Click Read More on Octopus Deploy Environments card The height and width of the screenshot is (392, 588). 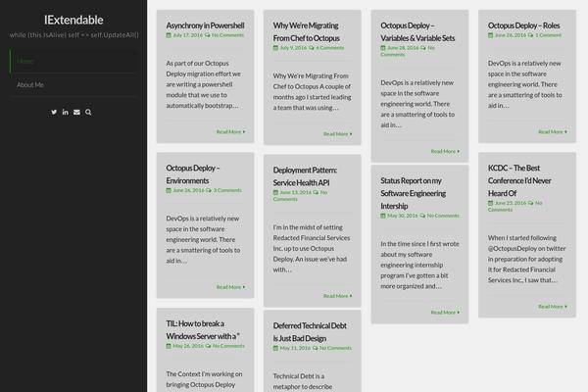[x=230, y=287]
